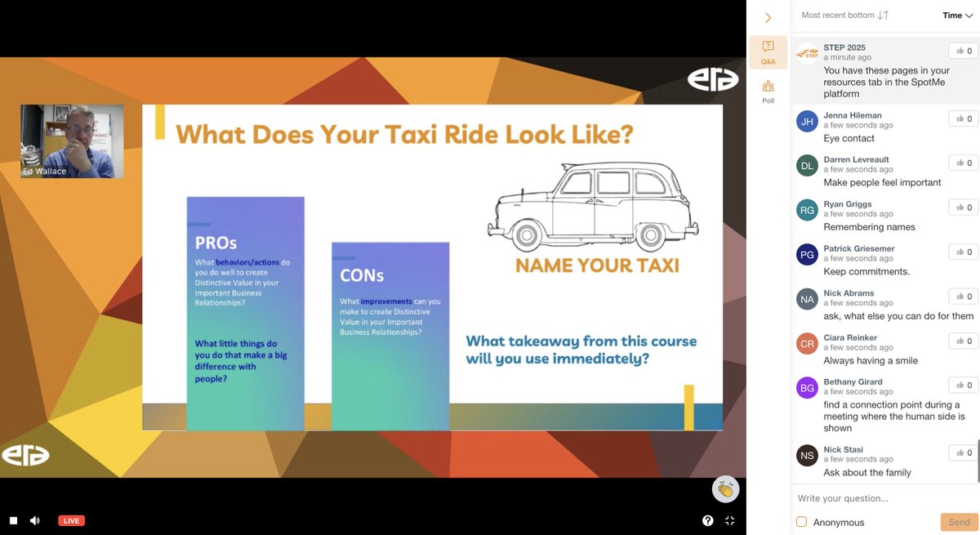Select the text Ask about the family
The height and width of the screenshot is (535, 980).
tap(867, 472)
